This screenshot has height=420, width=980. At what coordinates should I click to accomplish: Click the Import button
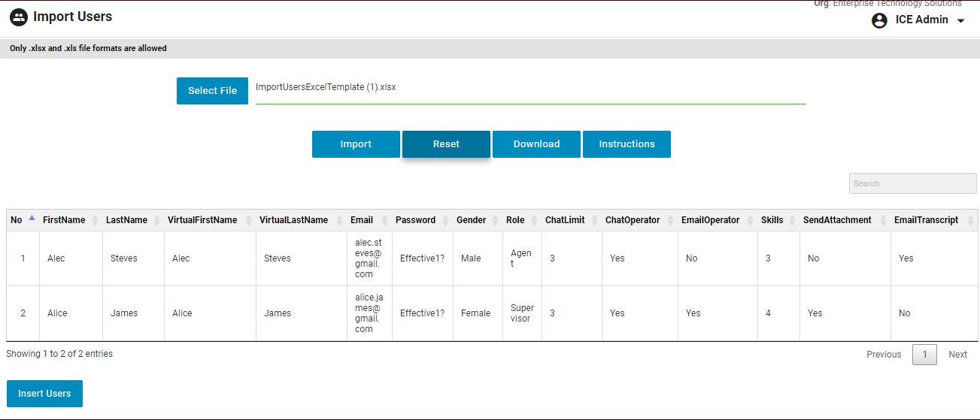pyautogui.click(x=356, y=144)
